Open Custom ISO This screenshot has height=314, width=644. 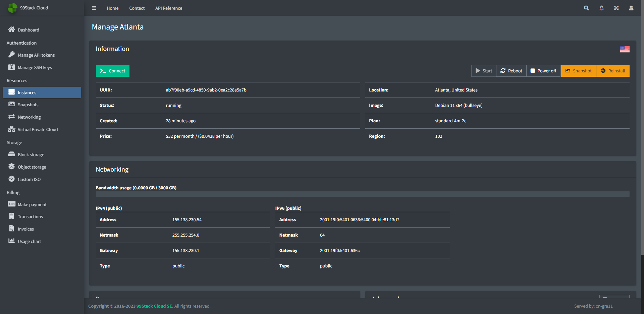42,179
